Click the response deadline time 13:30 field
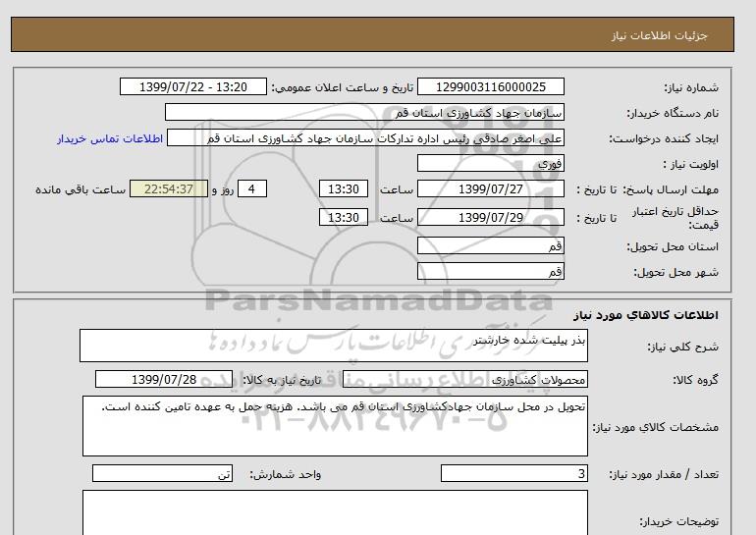This screenshot has height=535, width=756. click(344, 188)
